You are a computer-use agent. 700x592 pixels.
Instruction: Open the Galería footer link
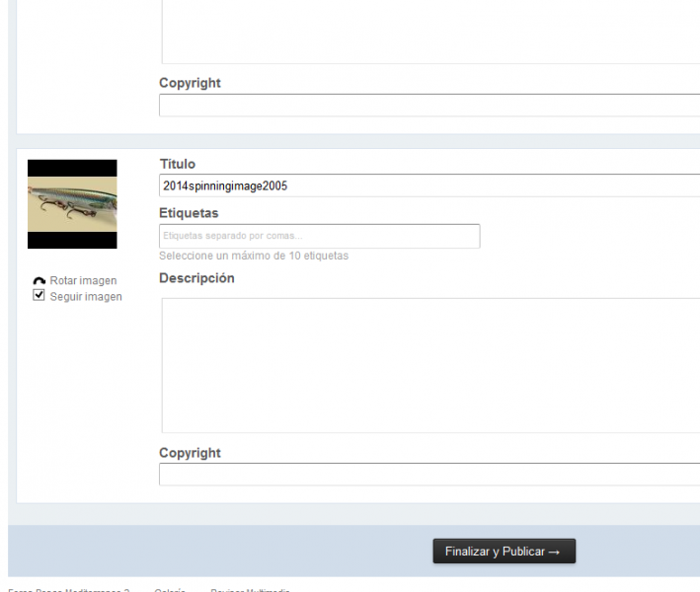point(170,589)
